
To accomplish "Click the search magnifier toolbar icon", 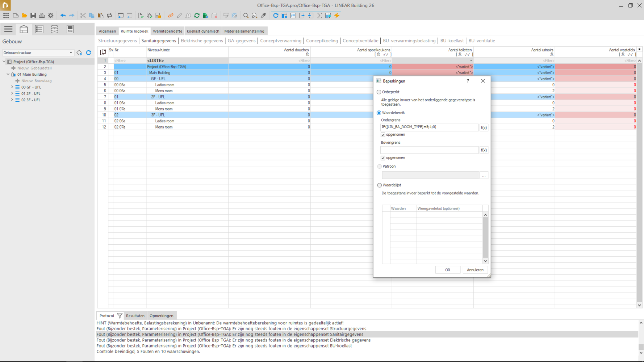I will pyautogui.click(x=246, y=16).
